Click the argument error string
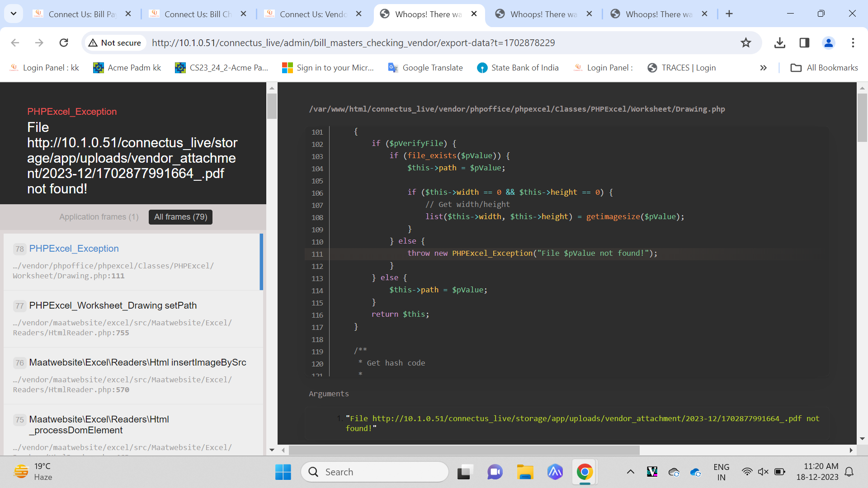 click(583, 423)
